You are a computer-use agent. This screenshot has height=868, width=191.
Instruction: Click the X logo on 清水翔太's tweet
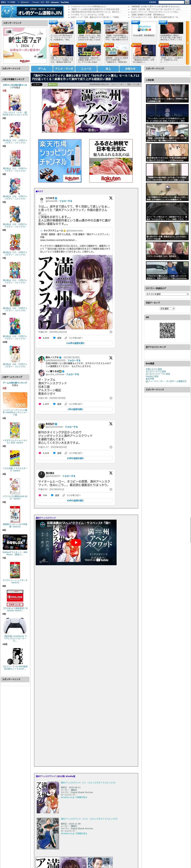coord(111,473)
